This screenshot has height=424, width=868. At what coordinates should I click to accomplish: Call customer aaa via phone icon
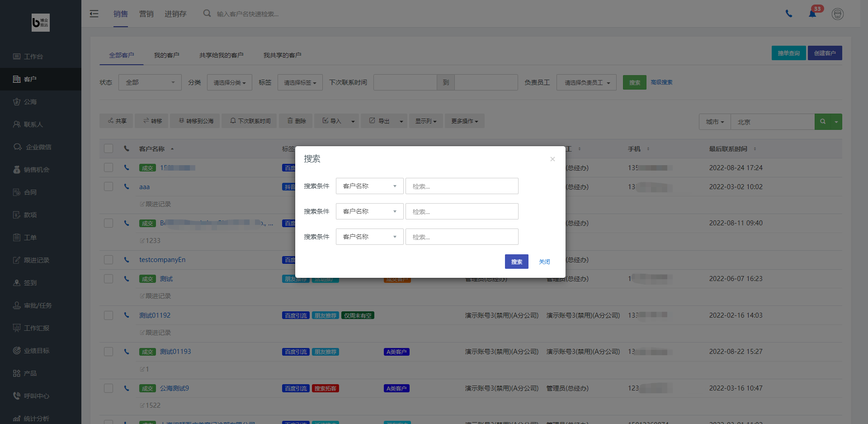(x=127, y=186)
